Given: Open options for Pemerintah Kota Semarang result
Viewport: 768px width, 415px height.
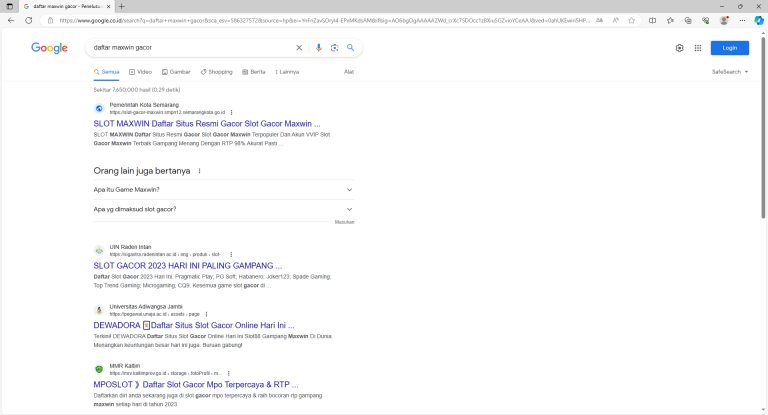Looking at the screenshot, I should point(231,112).
